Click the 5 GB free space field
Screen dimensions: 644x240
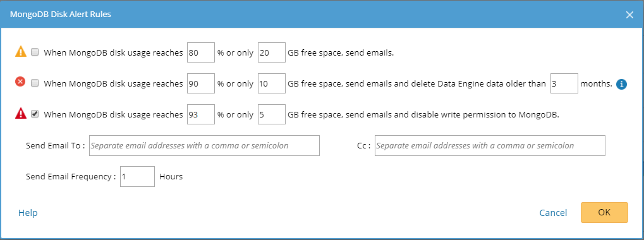tap(272, 114)
